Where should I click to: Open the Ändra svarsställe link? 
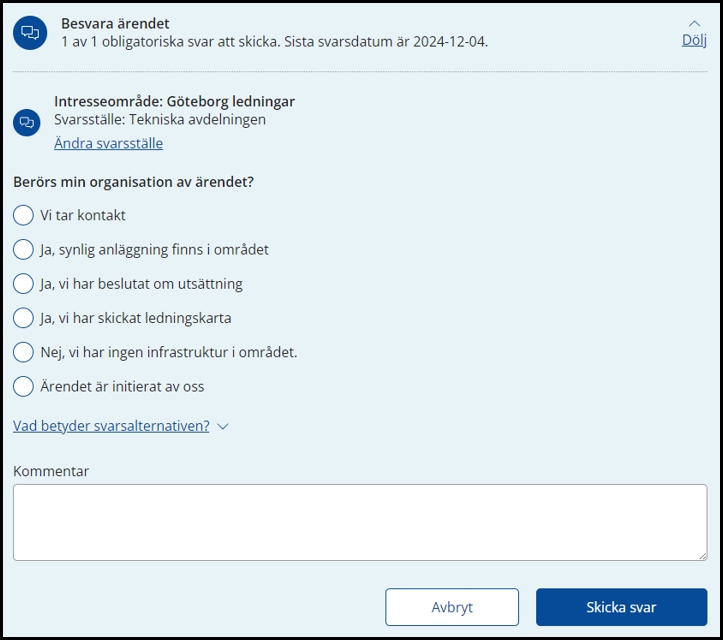[108, 143]
